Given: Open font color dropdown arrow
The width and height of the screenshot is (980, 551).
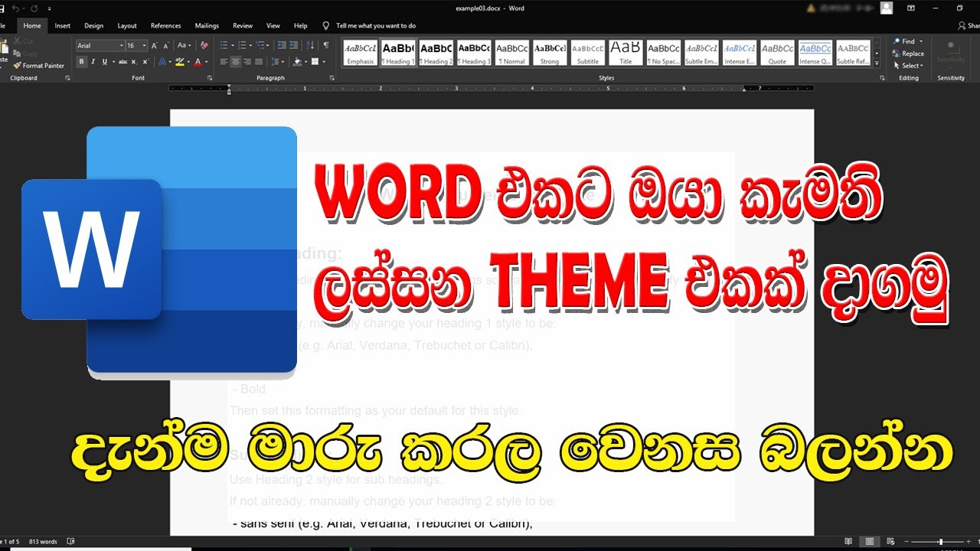Looking at the screenshot, I should 206,62.
